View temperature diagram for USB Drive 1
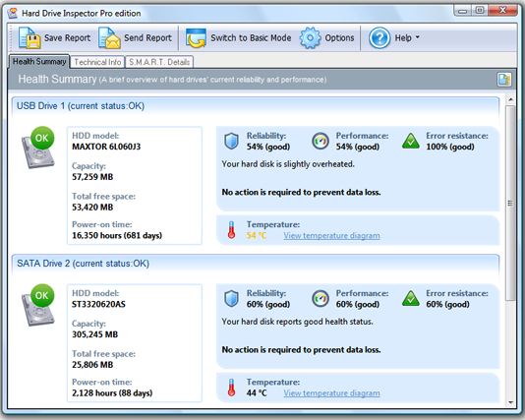Viewport: 525px width, 420px height. pos(331,236)
